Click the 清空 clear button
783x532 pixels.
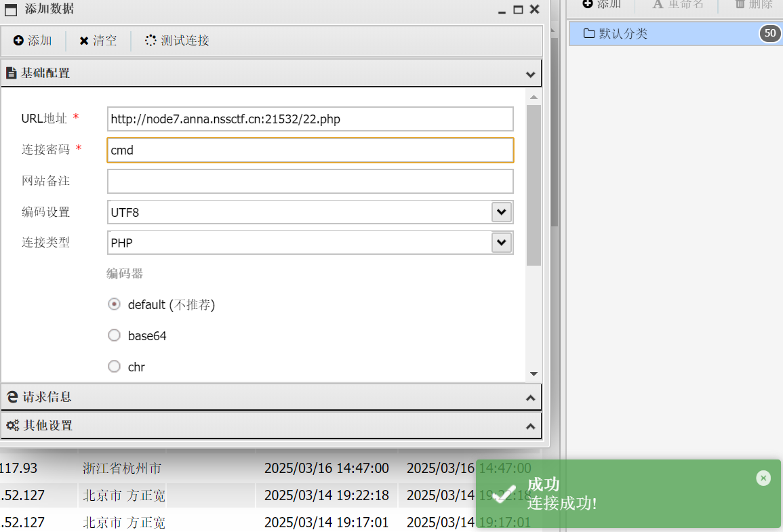click(x=98, y=41)
